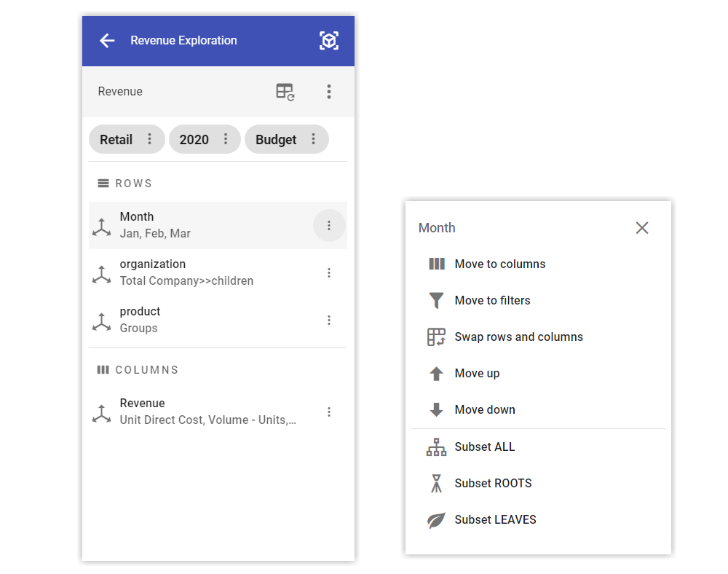Choose Move down
728x574 pixels.
[538, 410]
